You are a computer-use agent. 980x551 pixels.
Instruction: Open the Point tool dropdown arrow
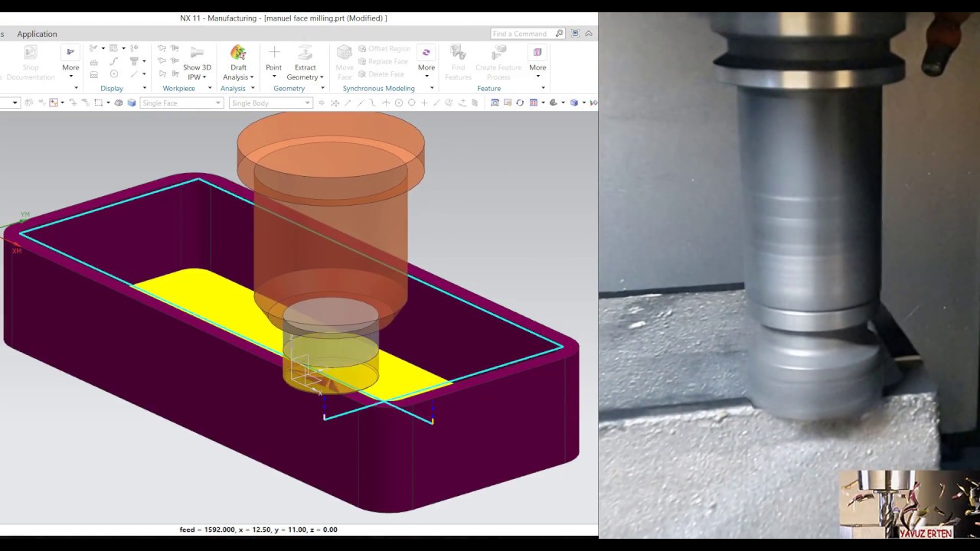(x=274, y=77)
